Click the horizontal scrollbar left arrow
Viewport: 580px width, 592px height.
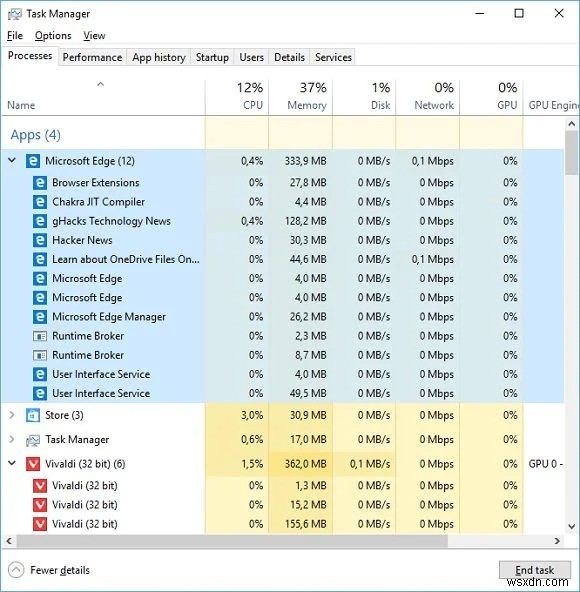pos(9,541)
